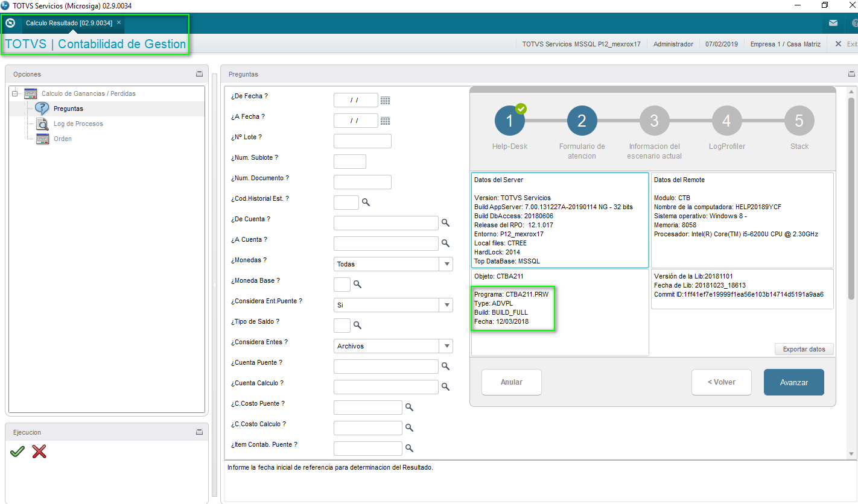Screen dimensions: 858x504
Task: Open Considera Ent.Puente dropdown
Action: click(x=447, y=305)
